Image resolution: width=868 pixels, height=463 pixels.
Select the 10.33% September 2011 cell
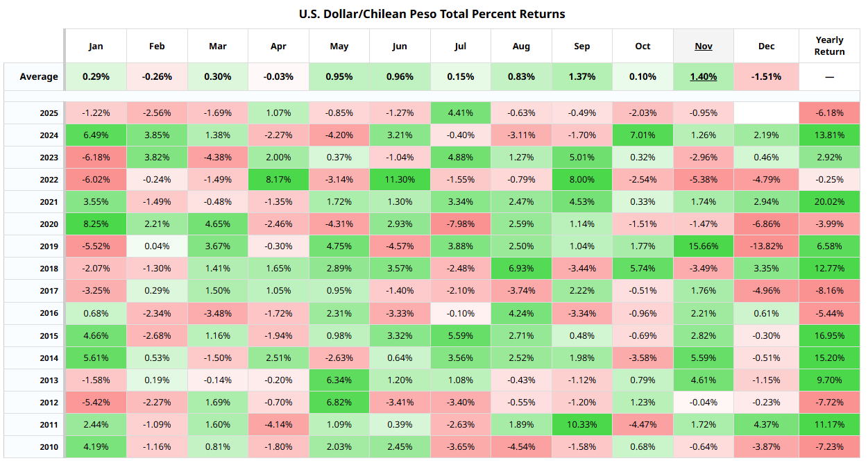pyautogui.click(x=582, y=424)
